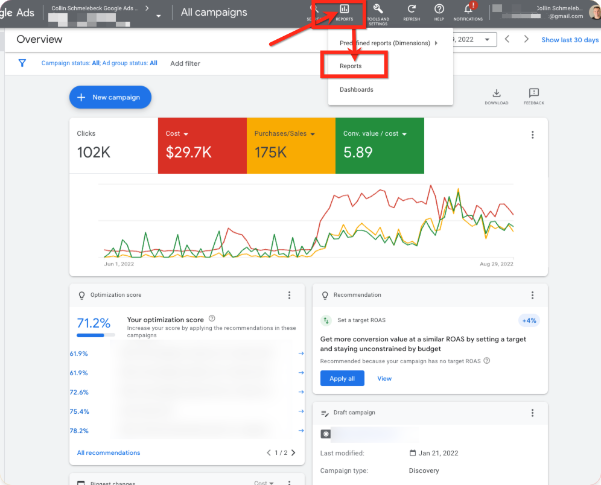Select Dashboards in the dropdown menu
The image size is (601, 485).
[x=356, y=90]
